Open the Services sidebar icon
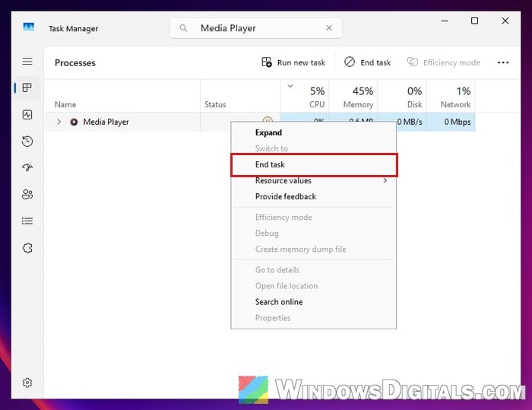 coord(27,248)
